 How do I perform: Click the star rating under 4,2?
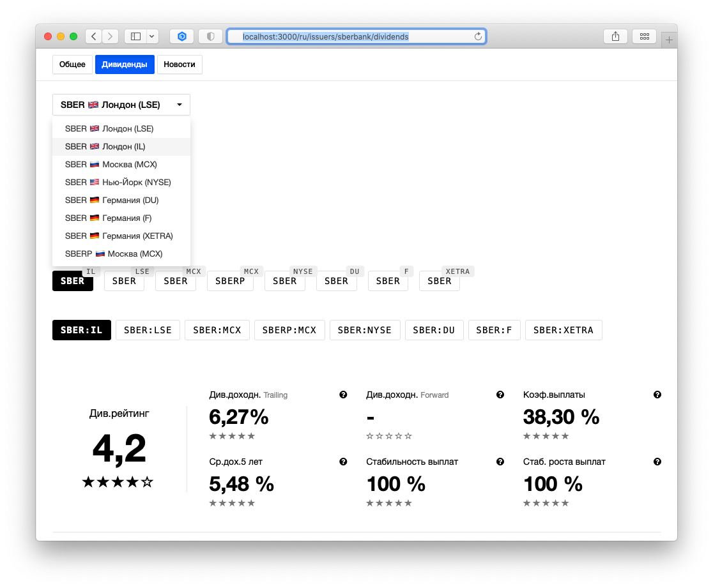click(x=118, y=482)
